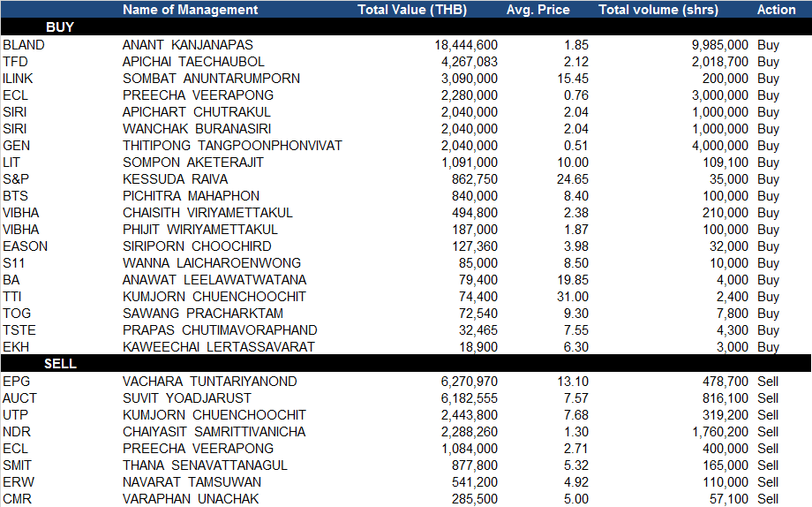Click the TSTE ticker cell
812x507 pixels.
[19, 330]
